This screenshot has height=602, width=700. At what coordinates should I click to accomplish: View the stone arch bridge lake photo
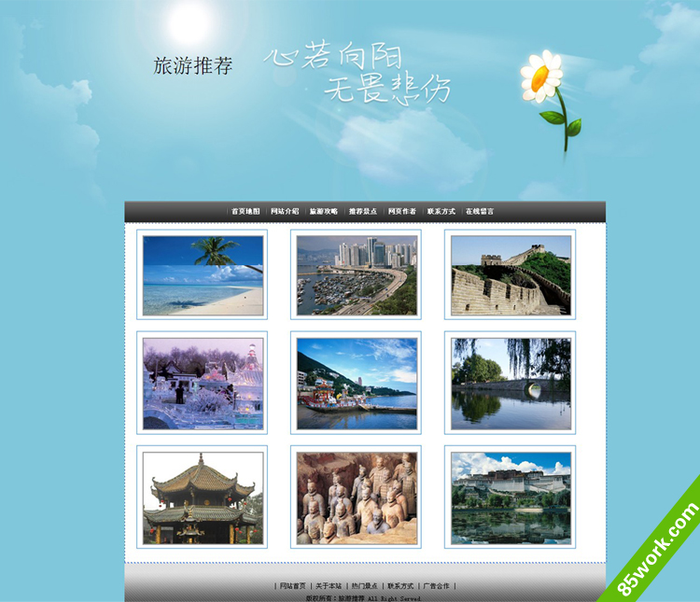click(511, 384)
